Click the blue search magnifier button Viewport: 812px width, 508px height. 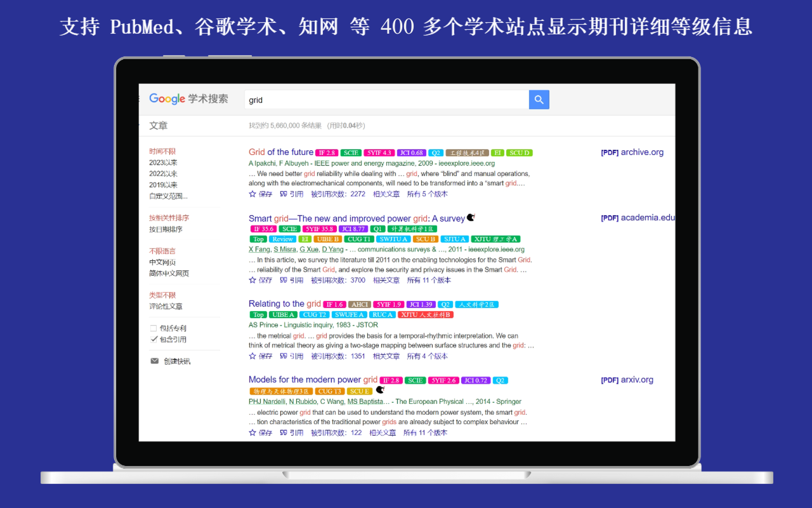539,100
